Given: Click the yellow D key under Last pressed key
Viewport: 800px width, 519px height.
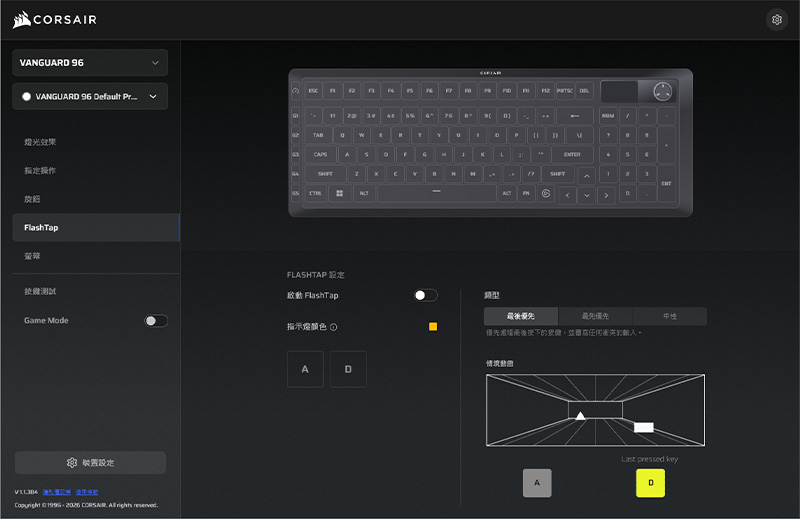Looking at the screenshot, I should tap(650, 483).
